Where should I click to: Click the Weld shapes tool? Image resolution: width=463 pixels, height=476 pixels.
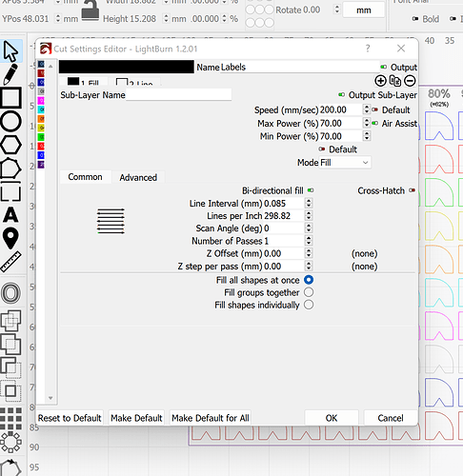point(11,320)
